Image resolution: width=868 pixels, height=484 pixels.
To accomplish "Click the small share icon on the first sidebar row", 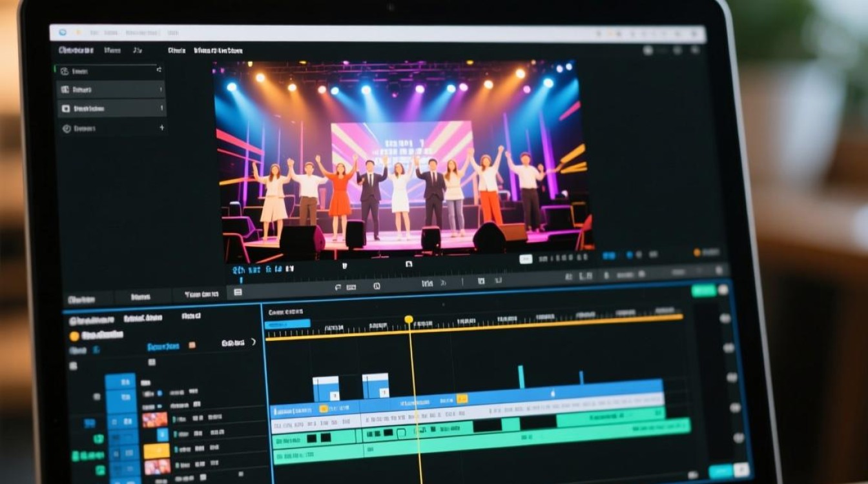I will click(159, 70).
